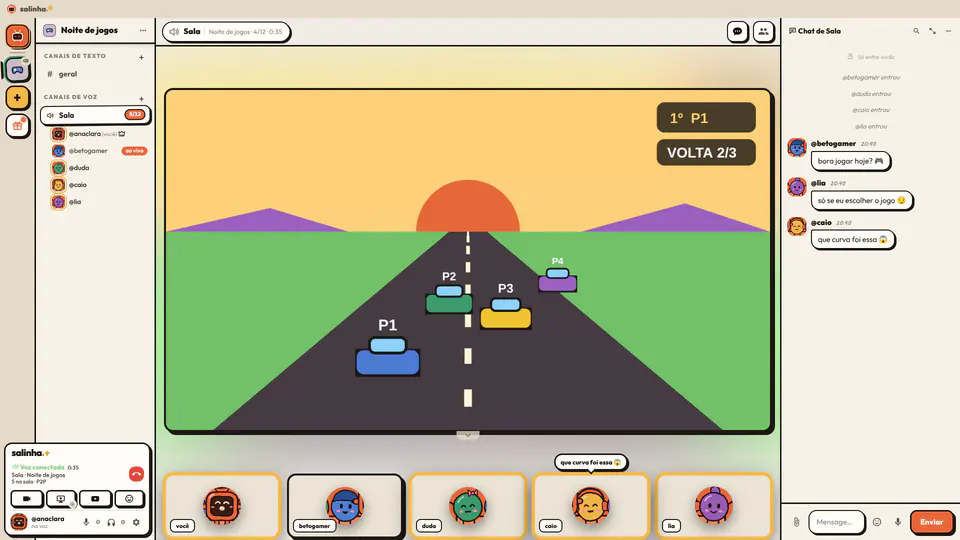Image resolution: width=960 pixels, height=540 pixels.
Task: Select the Sala voice channel
Action: [95, 115]
